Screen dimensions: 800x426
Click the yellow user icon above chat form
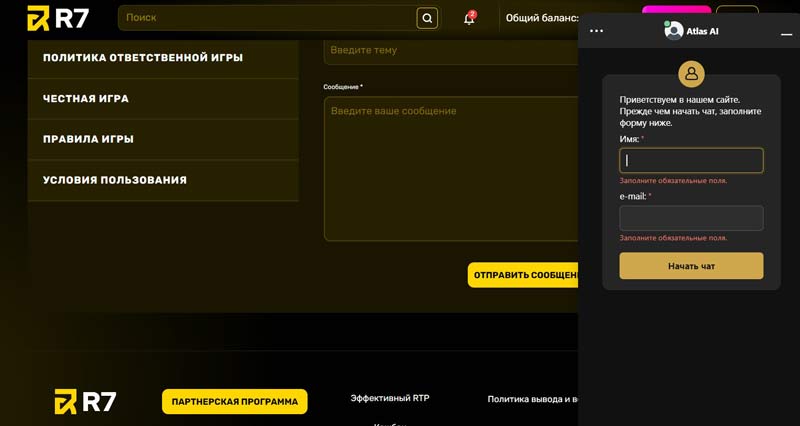pyautogui.click(x=691, y=74)
